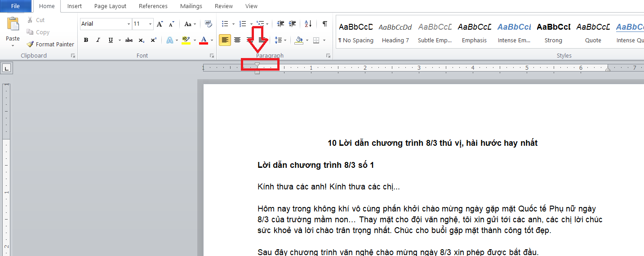Increase the paragraph indent
This screenshot has height=256, width=644.
(292, 24)
